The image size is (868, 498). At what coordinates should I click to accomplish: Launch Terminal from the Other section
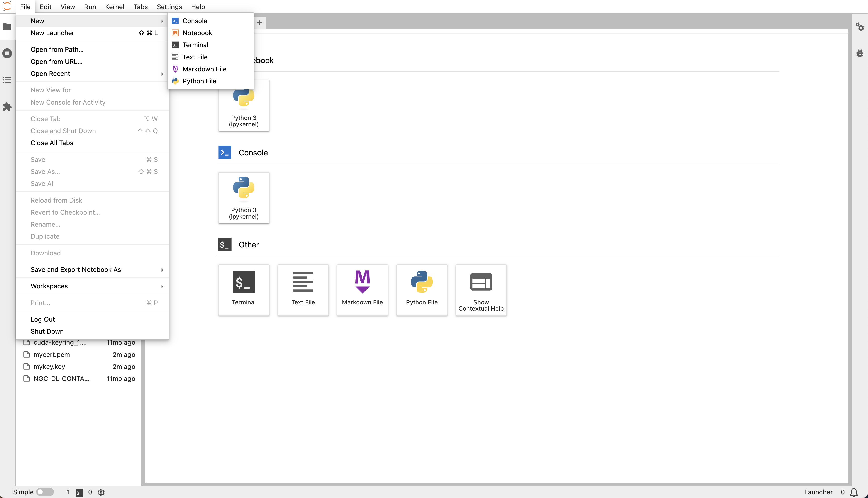(244, 290)
